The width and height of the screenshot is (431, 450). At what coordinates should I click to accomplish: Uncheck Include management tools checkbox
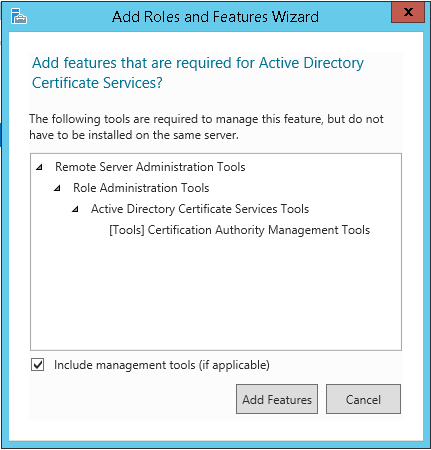click(x=38, y=365)
